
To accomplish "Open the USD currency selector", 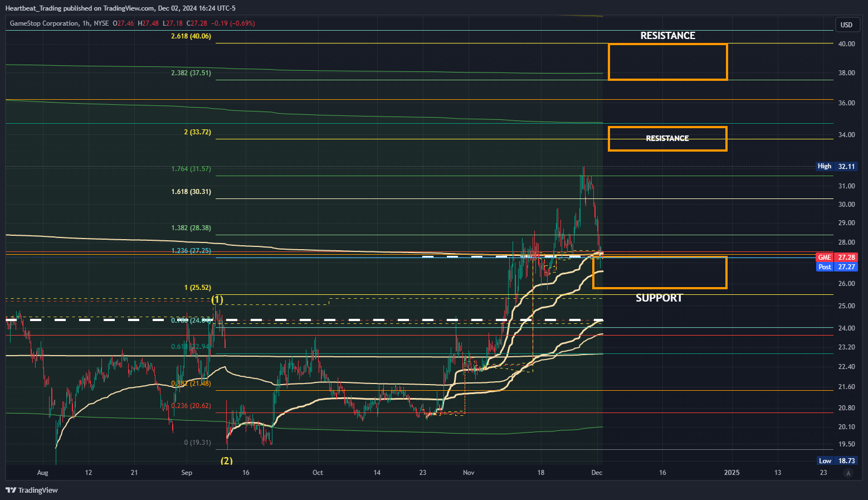I will pos(846,25).
